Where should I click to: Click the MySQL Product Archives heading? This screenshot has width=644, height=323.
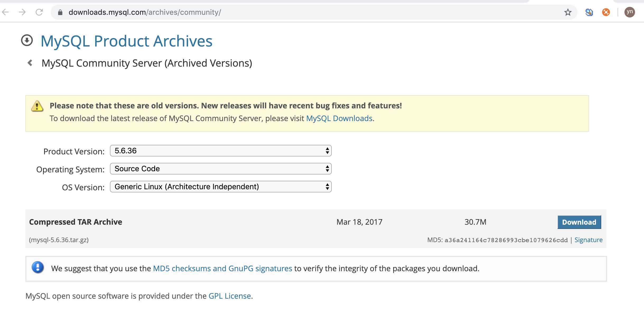127,41
